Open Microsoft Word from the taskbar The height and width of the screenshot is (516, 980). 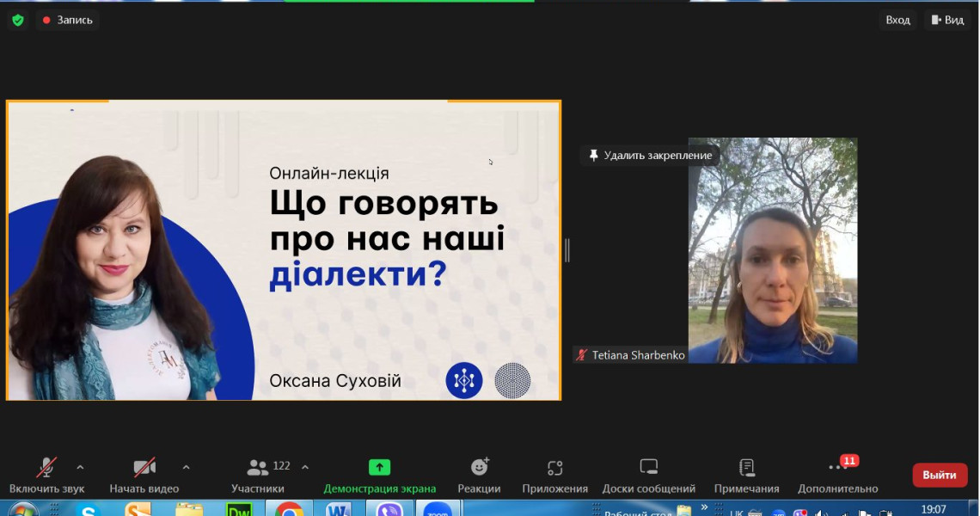pos(338,510)
